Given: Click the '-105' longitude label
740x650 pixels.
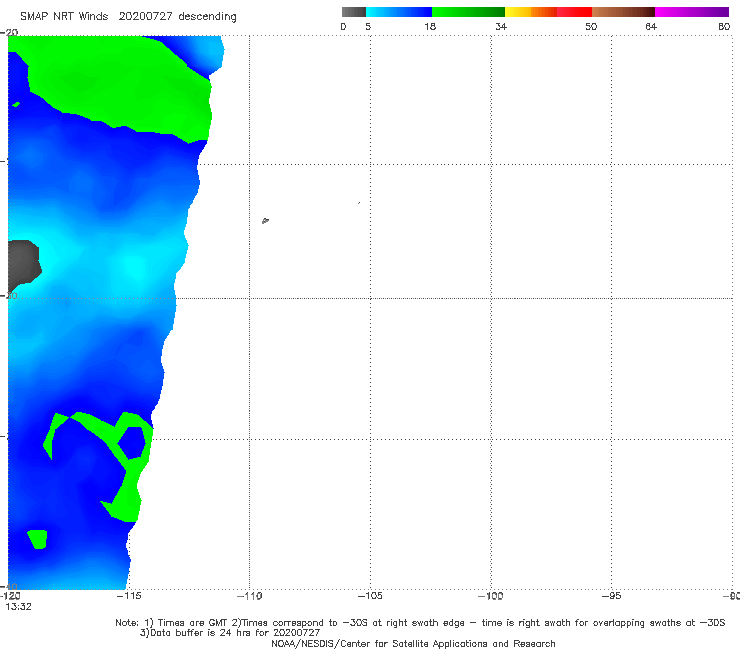Looking at the screenshot, I should point(370,596).
